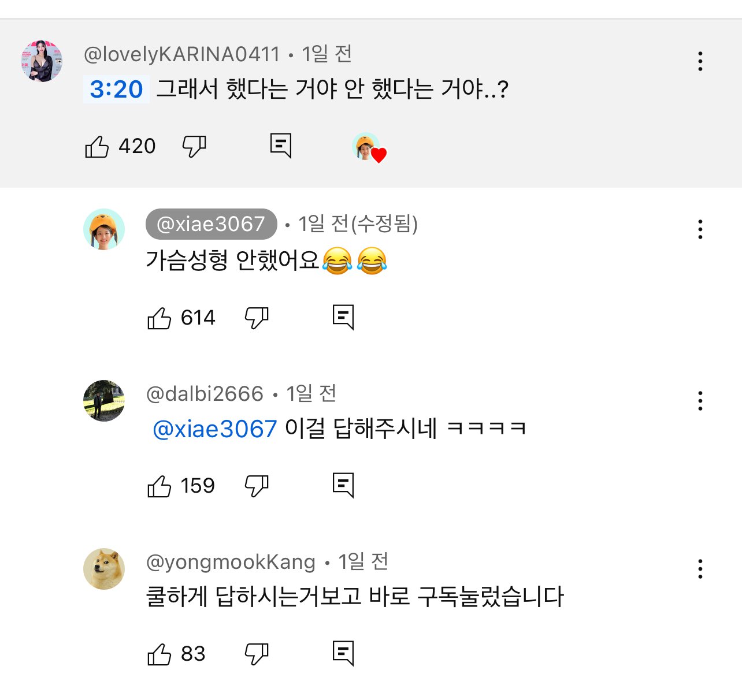Screen dimensions: 742x700
Task: Dislike the comment saying 가슴성형 안했어요
Action: [257, 317]
